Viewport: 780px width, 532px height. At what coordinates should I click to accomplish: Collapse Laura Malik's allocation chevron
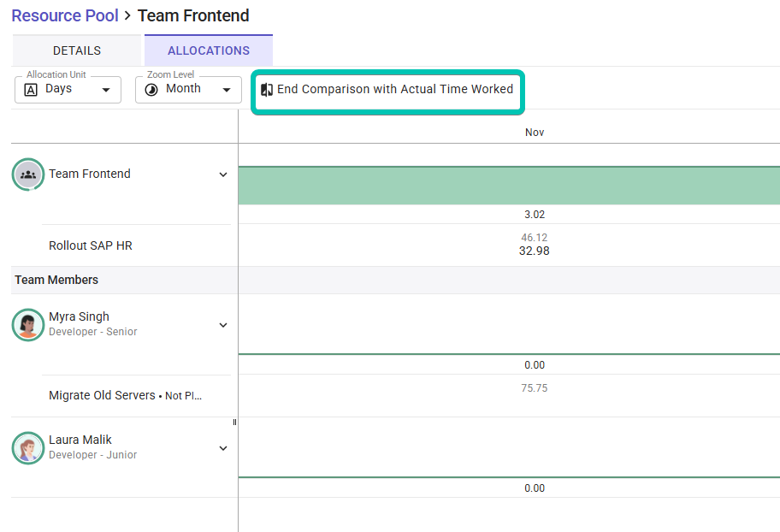coord(223,448)
